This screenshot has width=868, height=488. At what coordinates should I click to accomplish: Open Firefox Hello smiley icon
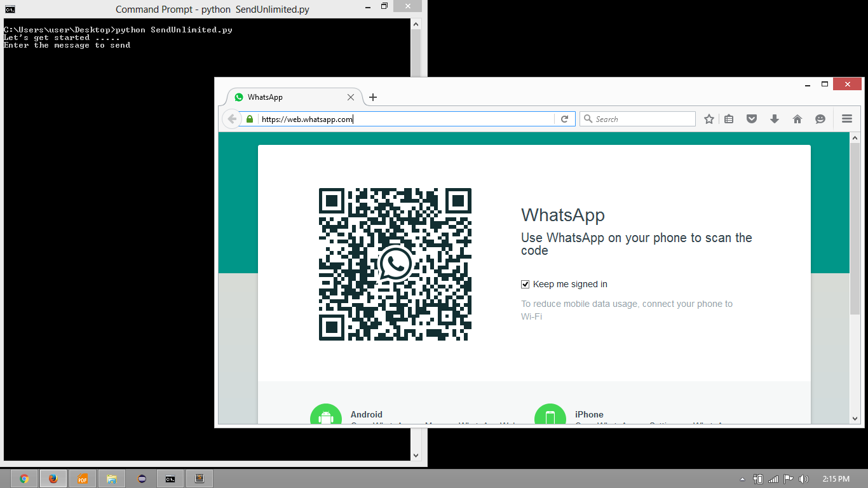click(820, 119)
